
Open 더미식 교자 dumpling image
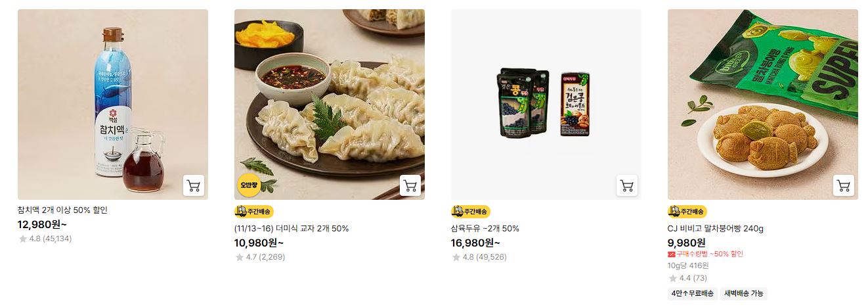coord(330,105)
